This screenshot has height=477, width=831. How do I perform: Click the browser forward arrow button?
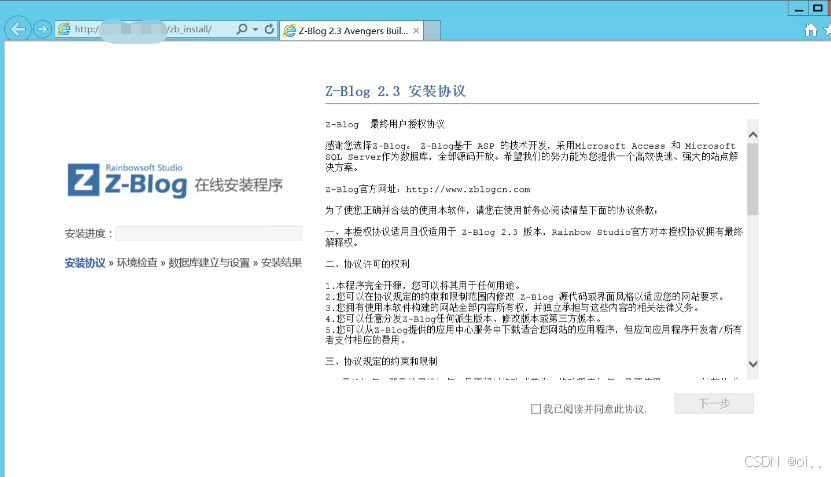pyautogui.click(x=42, y=29)
